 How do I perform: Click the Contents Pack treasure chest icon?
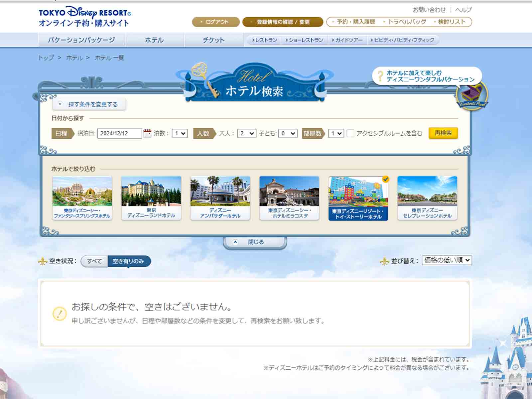tap(472, 95)
